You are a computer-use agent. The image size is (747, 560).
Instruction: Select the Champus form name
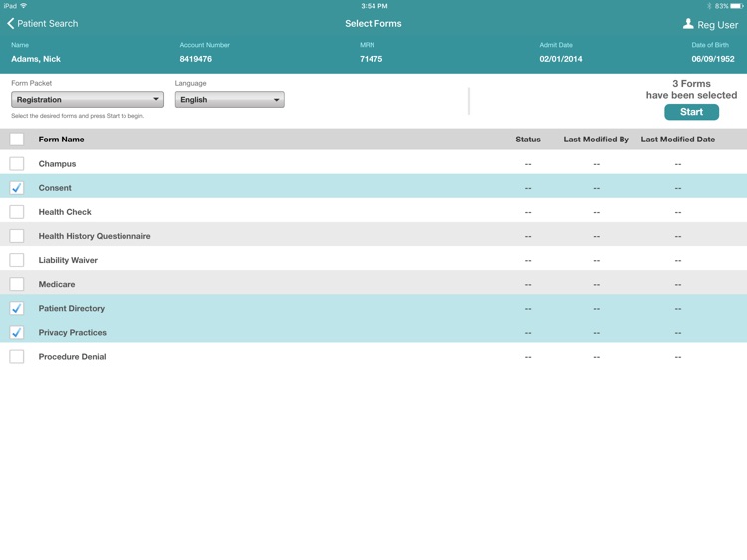click(x=57, y=164)
